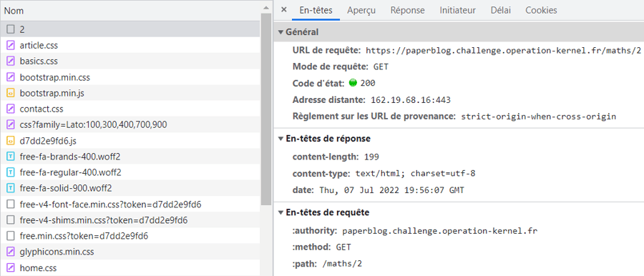Click the script icon next to d7dd2e9fd6.js

pyautogui.click(x=11, y=141)
